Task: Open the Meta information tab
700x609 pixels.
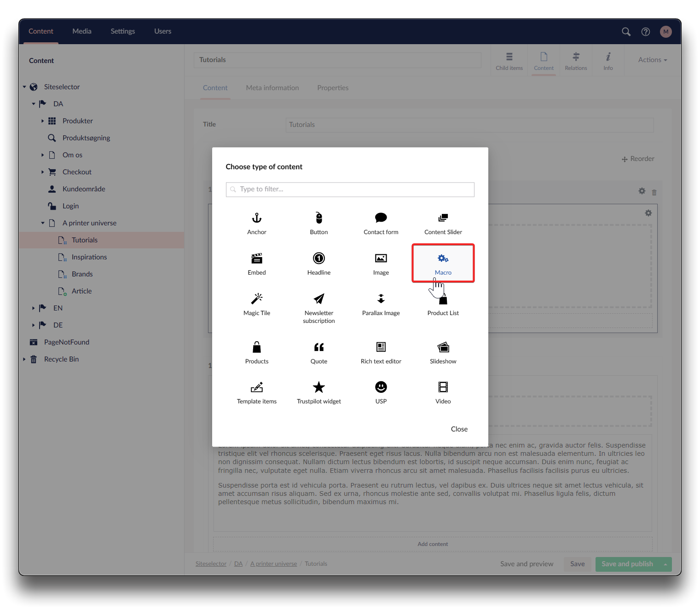Action: (x=272, y=88)
